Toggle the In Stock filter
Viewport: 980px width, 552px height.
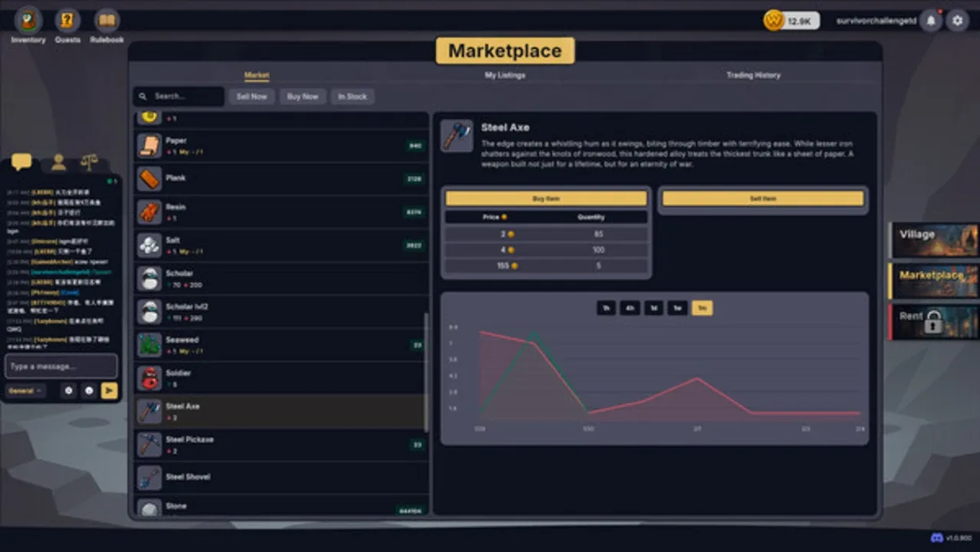pyautogui.click(x=353, y=97)
